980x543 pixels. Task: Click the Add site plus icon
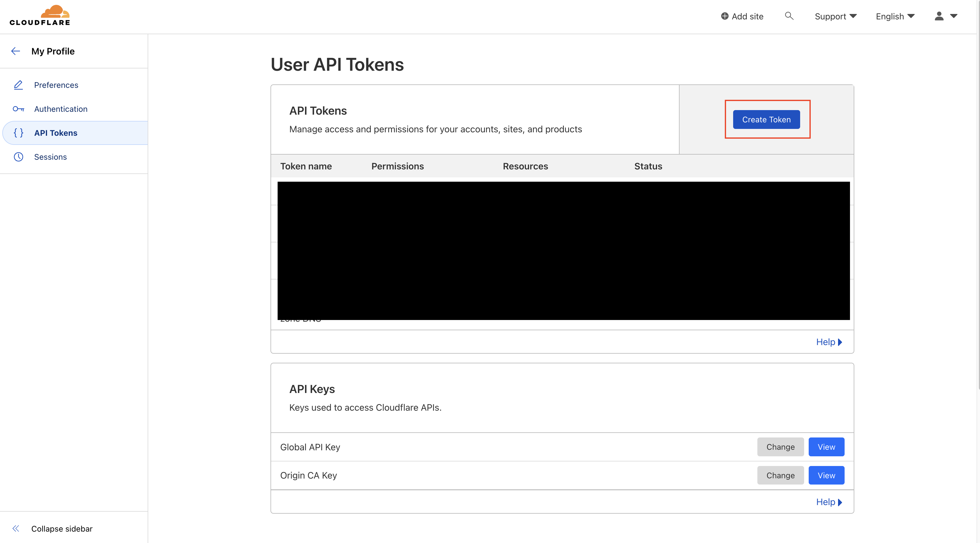[x=724, y=16]
